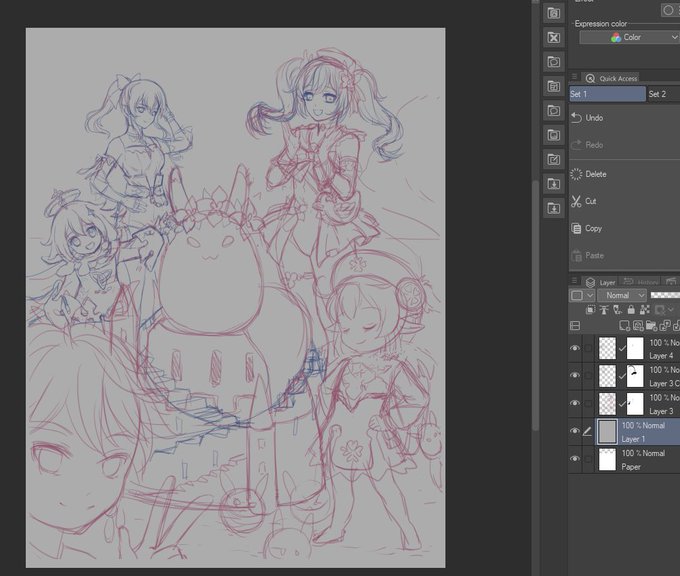Click the pen editing icon on Layer 1
This screenshot has height=576, width=680.
(587, 431)
